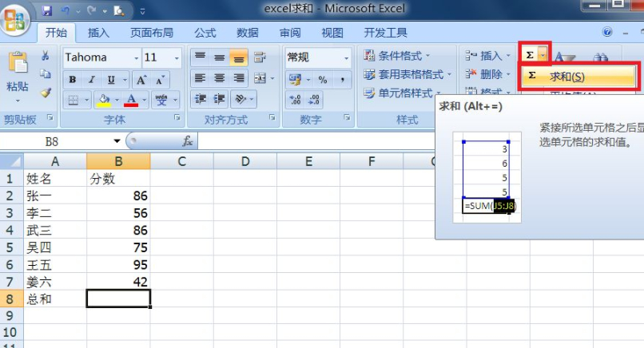Click the Office button logo

[15, 19]
